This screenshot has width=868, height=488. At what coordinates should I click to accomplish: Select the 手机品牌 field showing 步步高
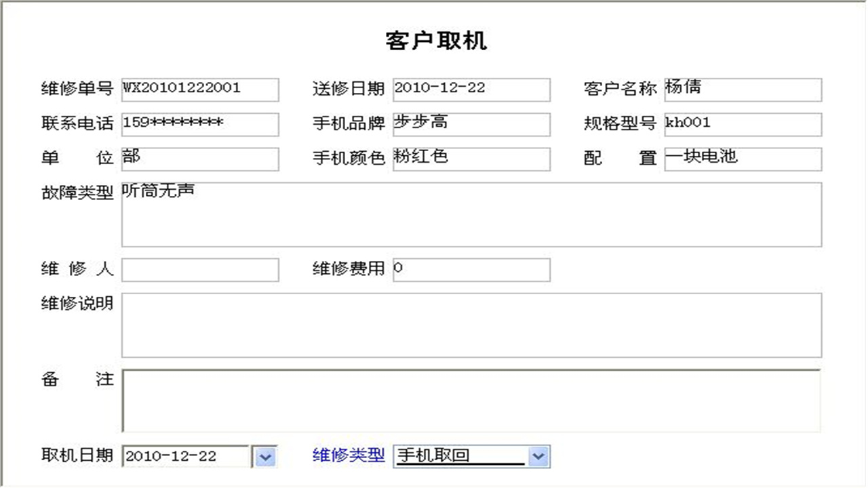471,124
